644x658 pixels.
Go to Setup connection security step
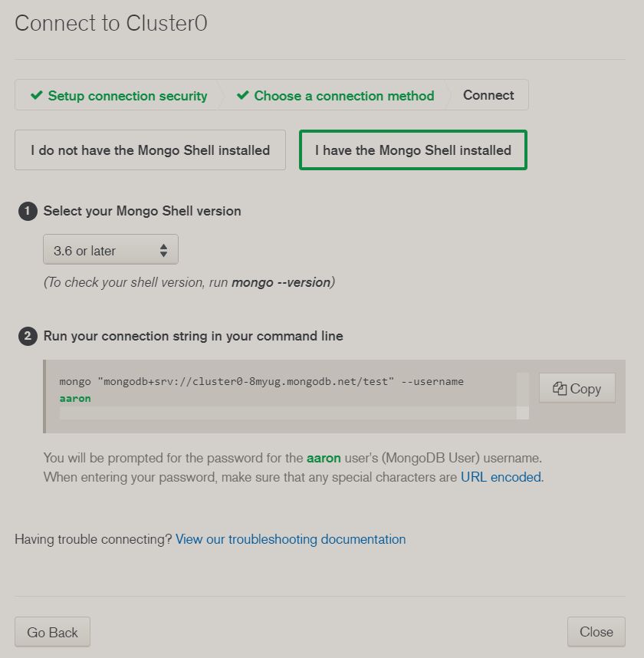[127, 96]
